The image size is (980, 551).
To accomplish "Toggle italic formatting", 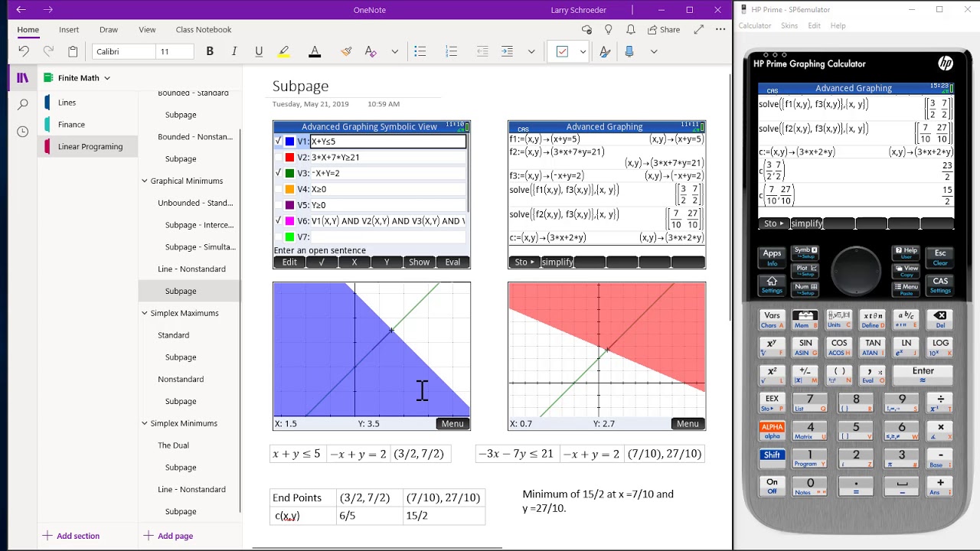I will point(234,51).
